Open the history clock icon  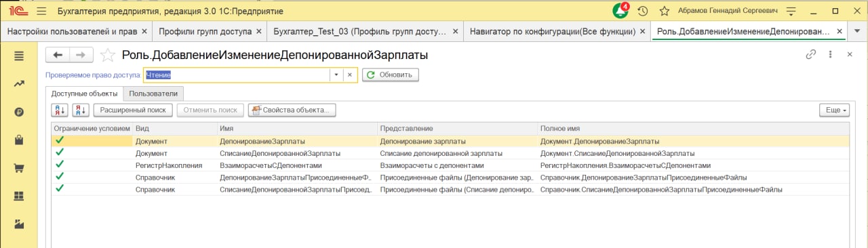643,11
